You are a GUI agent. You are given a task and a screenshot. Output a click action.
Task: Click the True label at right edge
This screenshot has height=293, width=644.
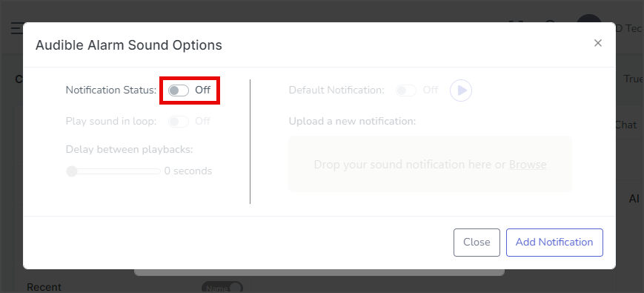coord(633,79)
